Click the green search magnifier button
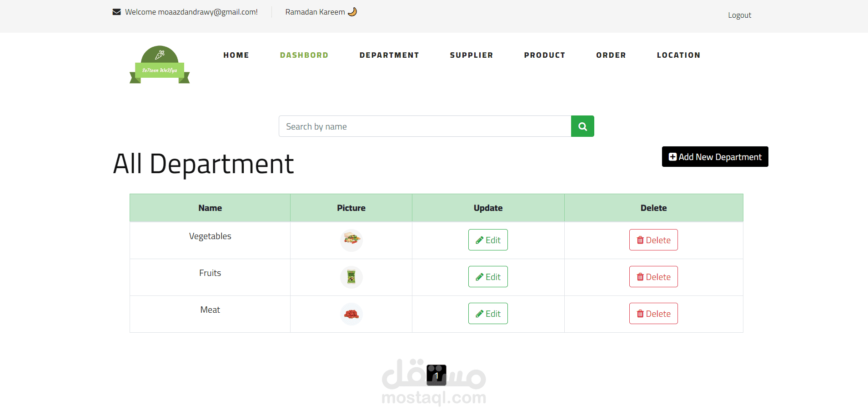This screenshot has height=415, width=868. [x=582, y=126]
